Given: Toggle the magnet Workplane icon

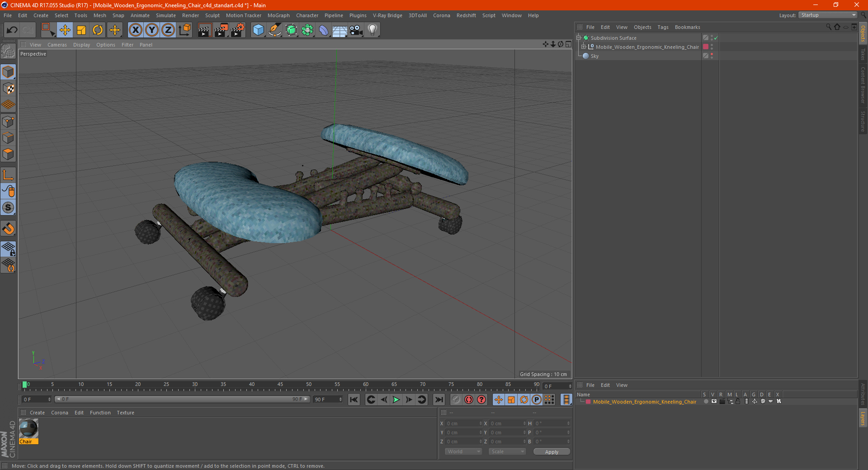Looking at the screenshot, I should click(x=8, y=229).
